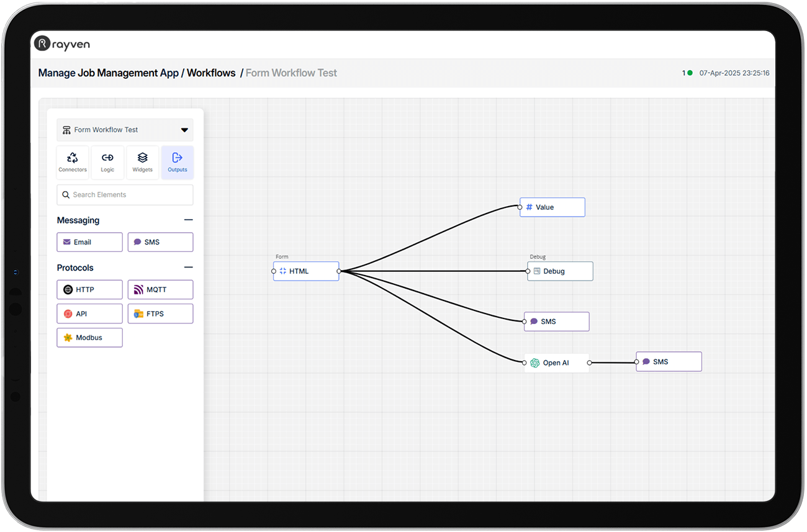Select the HTML form node on canvas
The width and height of the screenshot is (807, 532).
[306, 271]
